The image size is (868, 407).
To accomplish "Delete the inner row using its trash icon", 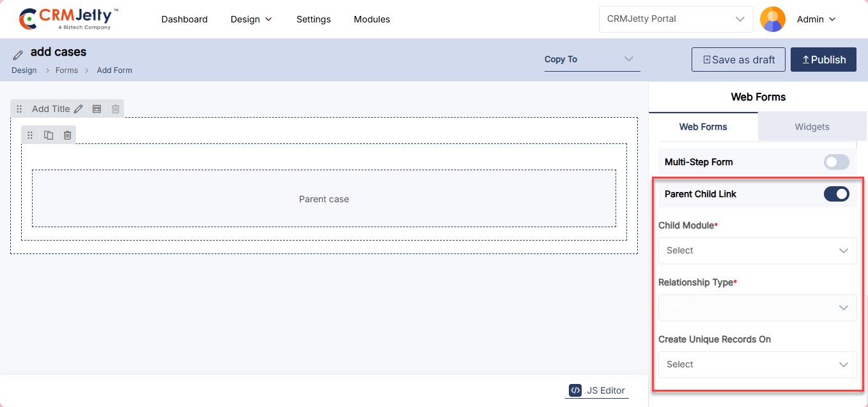I will pos(67,135).
